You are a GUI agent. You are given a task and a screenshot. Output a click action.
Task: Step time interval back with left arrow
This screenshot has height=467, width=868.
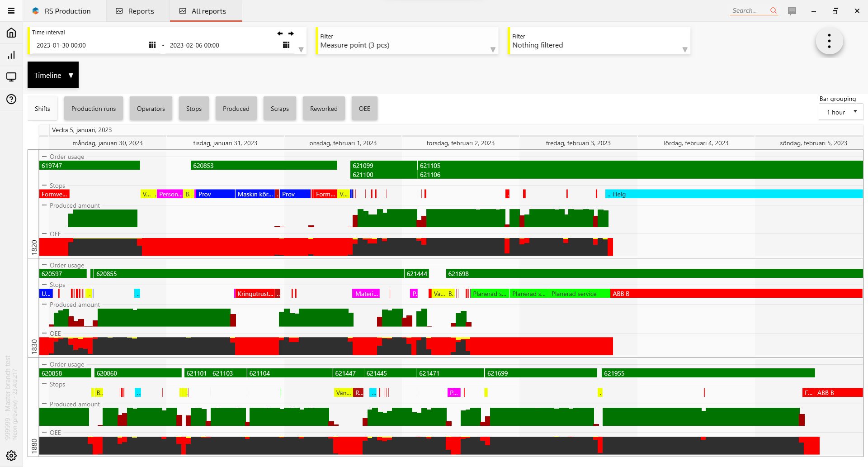280,33
